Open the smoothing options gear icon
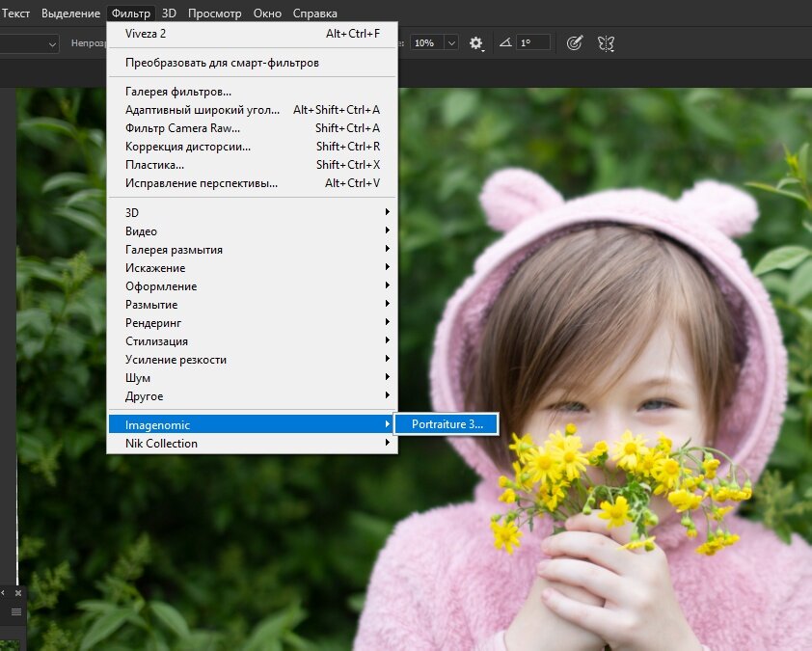This screenshot has height=651, width=812. 475,43
